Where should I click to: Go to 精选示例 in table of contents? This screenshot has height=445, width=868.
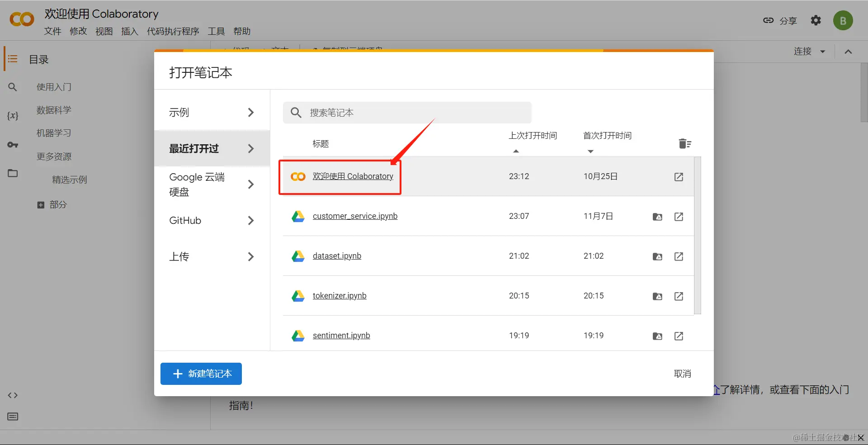tap(69, 180)
